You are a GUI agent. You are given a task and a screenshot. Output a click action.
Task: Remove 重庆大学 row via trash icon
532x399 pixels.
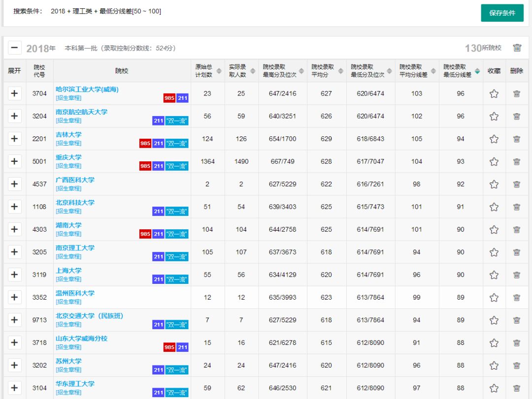point(517,162)
